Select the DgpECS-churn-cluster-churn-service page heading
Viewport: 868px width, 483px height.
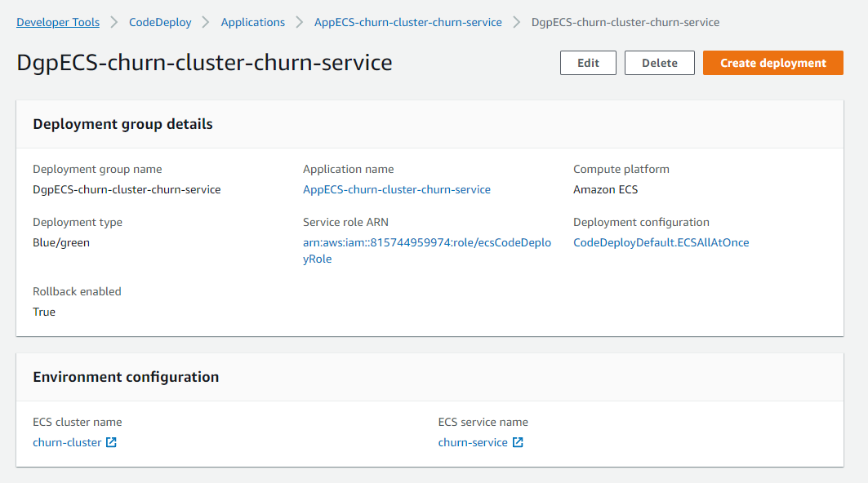point(204,63)
